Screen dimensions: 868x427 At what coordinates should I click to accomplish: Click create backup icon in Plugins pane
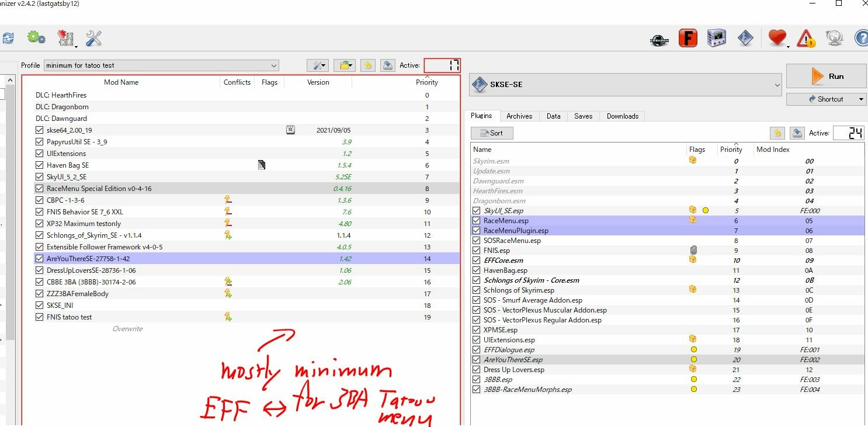[x=797, y=133]
